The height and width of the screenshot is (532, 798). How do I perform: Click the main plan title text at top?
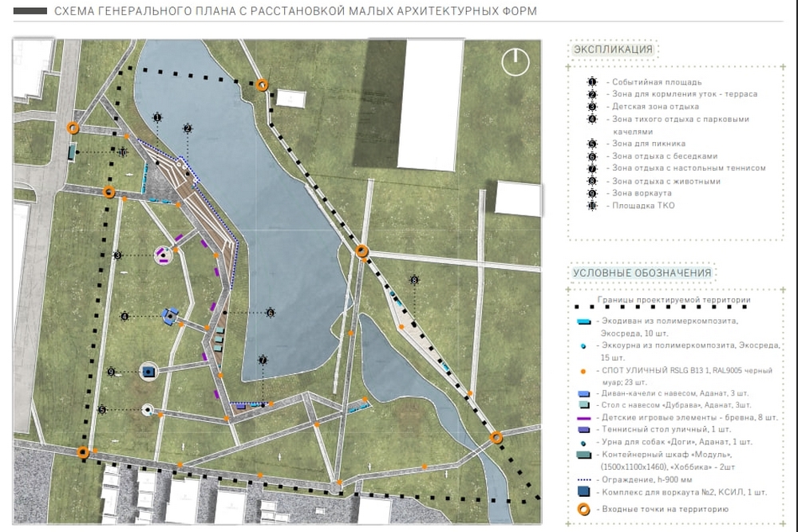coord(294,12)
